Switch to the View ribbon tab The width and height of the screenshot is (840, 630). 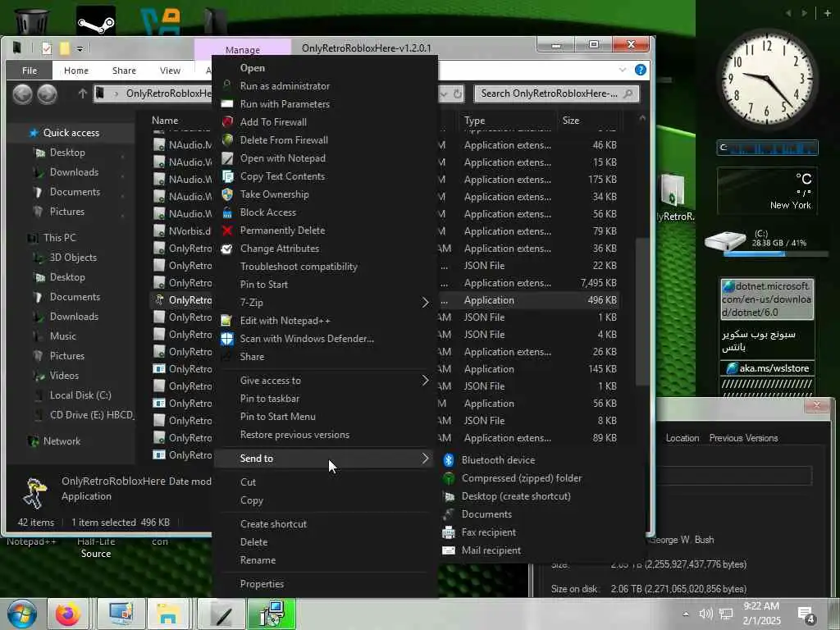(x=170, y=71)
